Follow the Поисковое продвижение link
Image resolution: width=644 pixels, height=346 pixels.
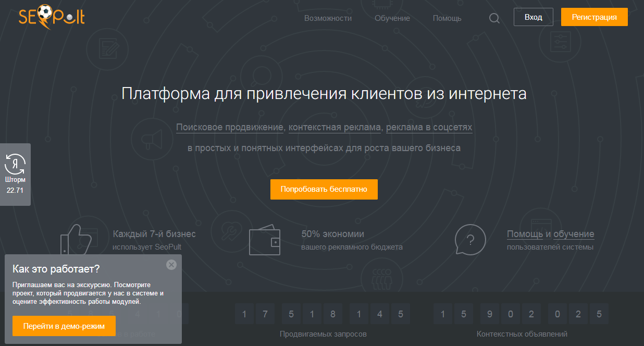[230, 127]
